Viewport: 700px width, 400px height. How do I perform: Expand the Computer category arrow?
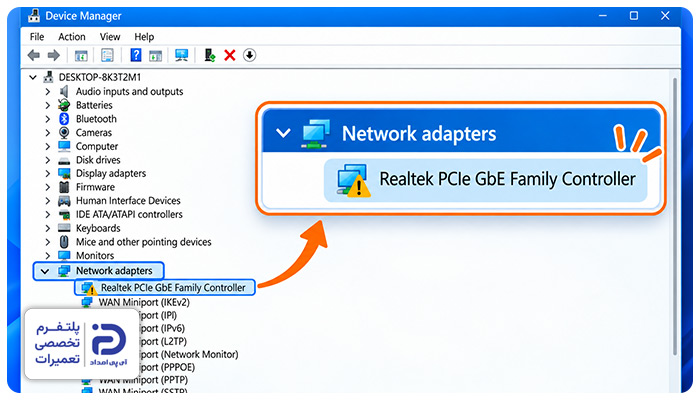[x=47, y=146]
